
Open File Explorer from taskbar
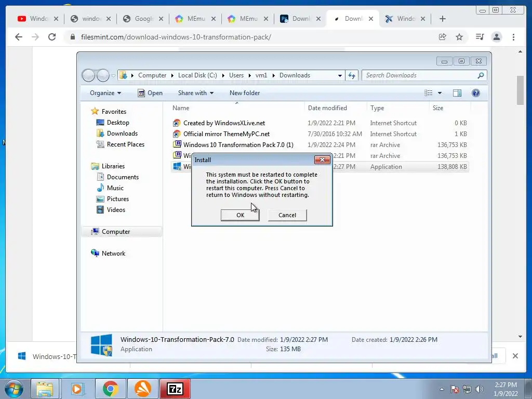click(x=45, y=389)
